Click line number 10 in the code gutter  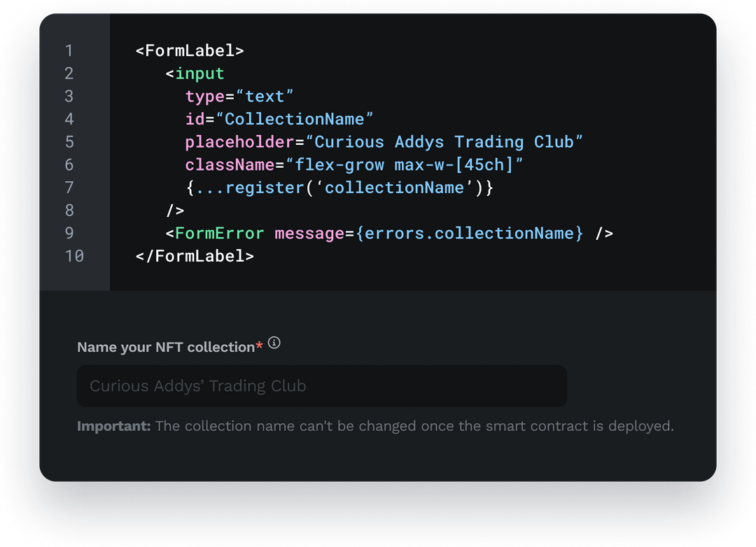(74, 256)
